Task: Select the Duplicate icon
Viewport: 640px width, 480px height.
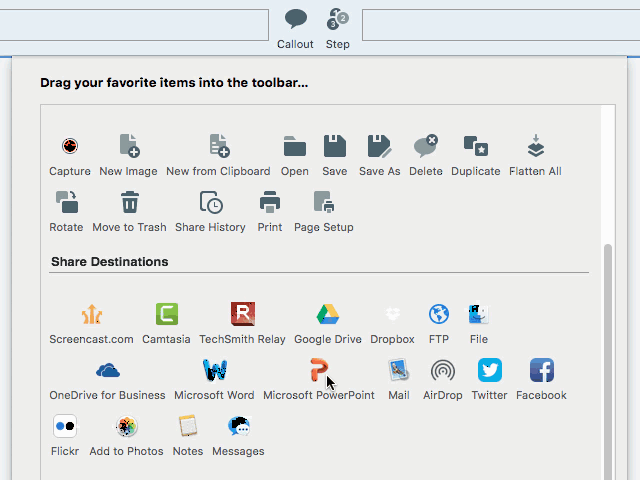Action: tap(476, 146)
